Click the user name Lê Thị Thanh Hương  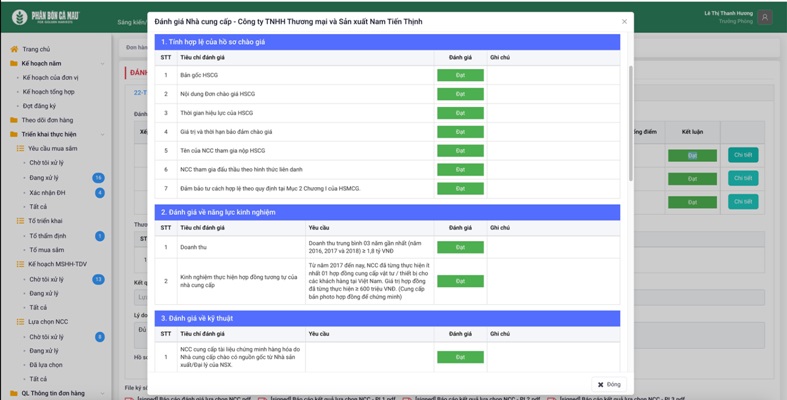pos(728,14)
